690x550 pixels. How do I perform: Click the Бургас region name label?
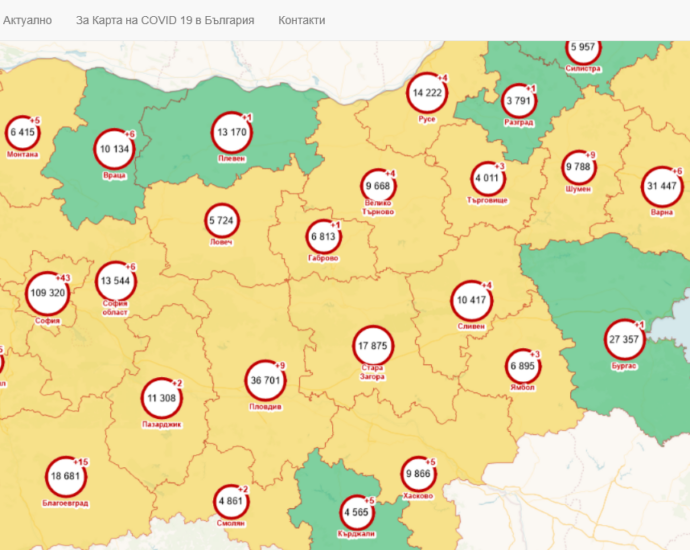pyautogui.click(x=624, y=366)
